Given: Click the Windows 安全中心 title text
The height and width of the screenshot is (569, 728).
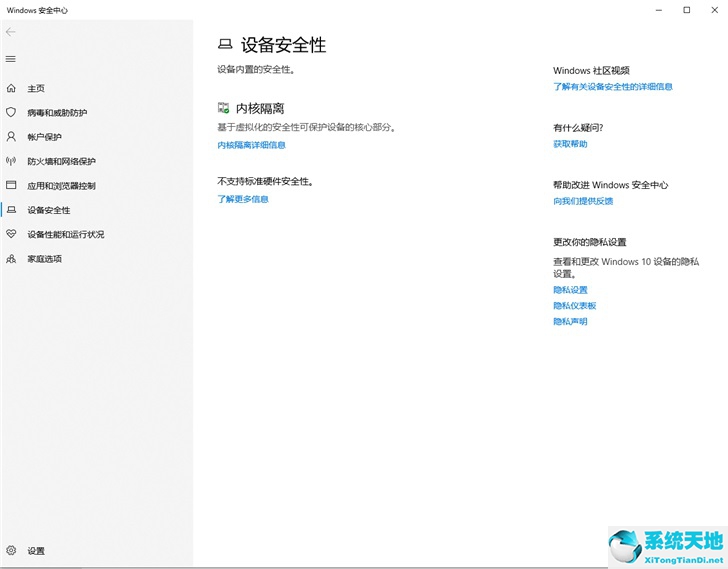Looking at the screenshot, I should [37, 10].
